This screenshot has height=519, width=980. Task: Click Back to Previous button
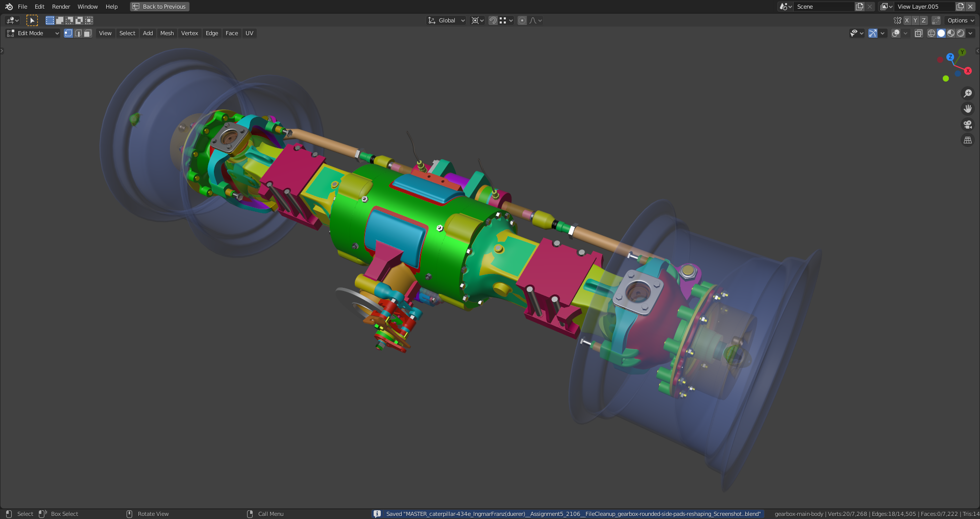[159, 7]
